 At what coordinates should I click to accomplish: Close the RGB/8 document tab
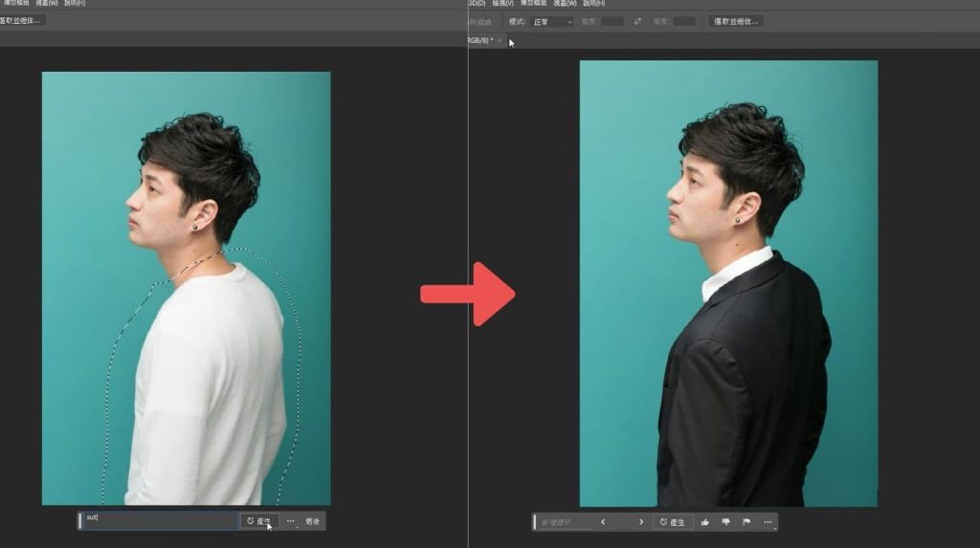pyautogui.click(x=500, y=40)
